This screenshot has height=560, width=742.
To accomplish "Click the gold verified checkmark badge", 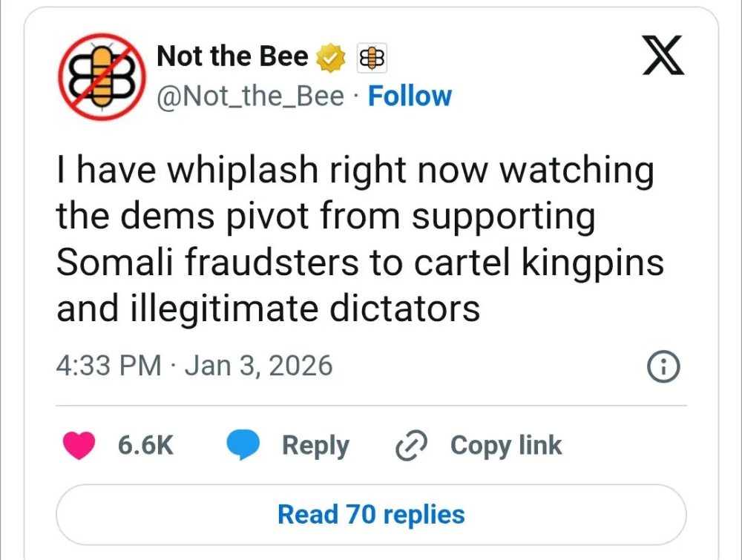I will coord(331,57).
